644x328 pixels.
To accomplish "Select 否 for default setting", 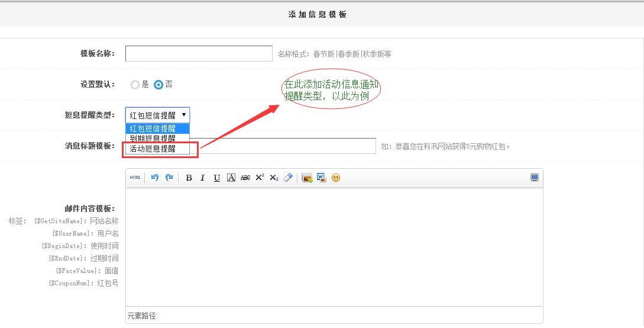I will (158, 85).
